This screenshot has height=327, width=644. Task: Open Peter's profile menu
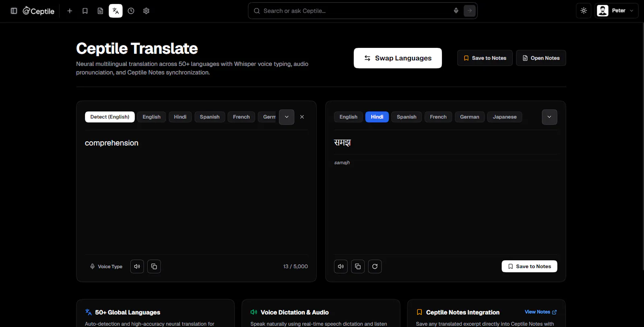click(616, 11)
